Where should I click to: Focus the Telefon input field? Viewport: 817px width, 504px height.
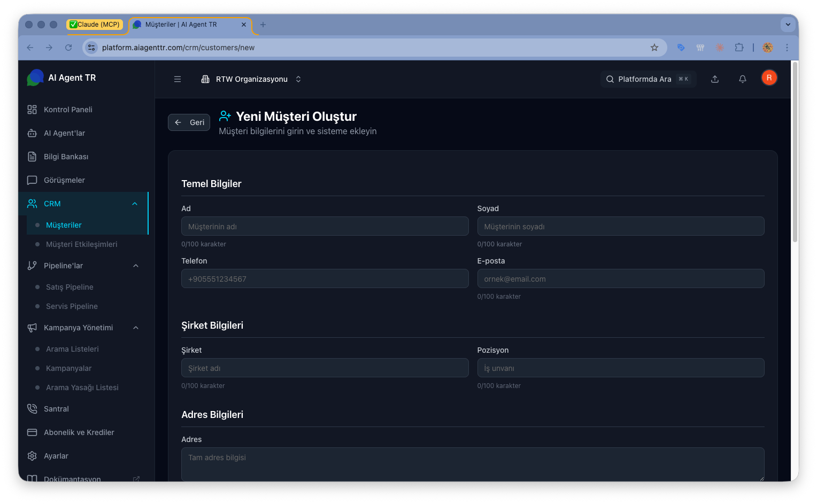(x=325, y=278)
